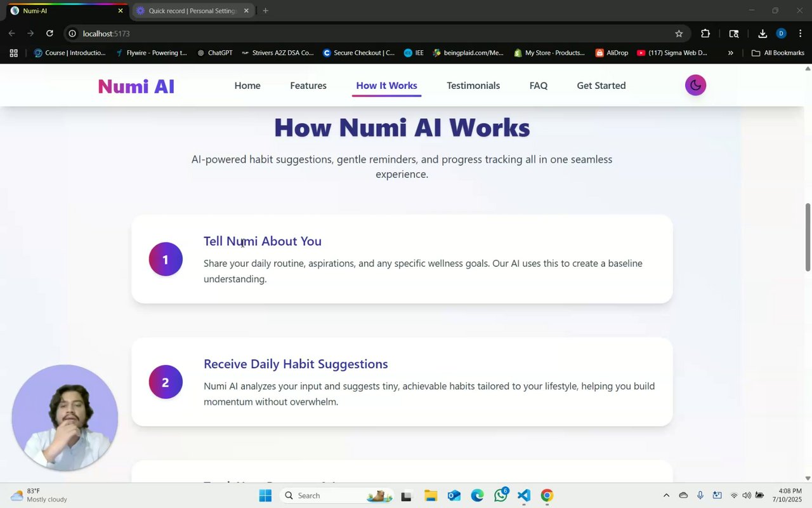The width and height of the screenshot is (812, 508).
Task: Open the Chrome extensions puzzle icon
Action: [705, 34]
